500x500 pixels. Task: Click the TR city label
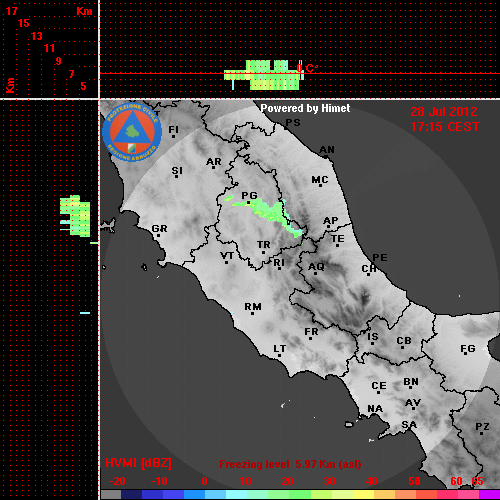pyautogui.click(x=263, y=245)
